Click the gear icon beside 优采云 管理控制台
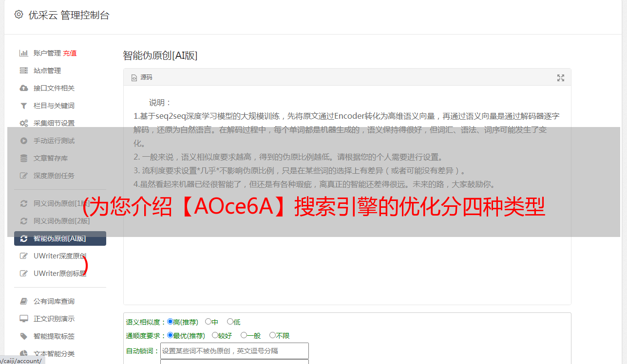 [19, 15]
